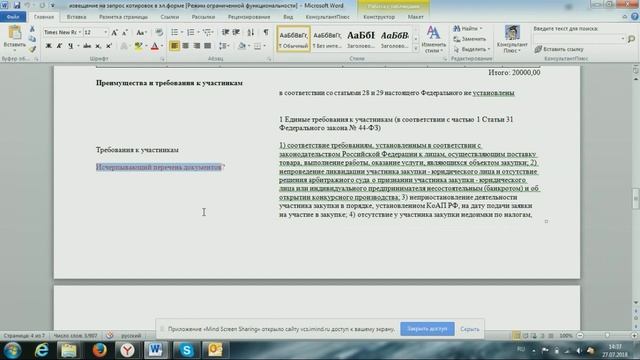Viewport: 640px width, 360px height.
Task: Click the zoom slider in status bar
Action: point(607,336)
